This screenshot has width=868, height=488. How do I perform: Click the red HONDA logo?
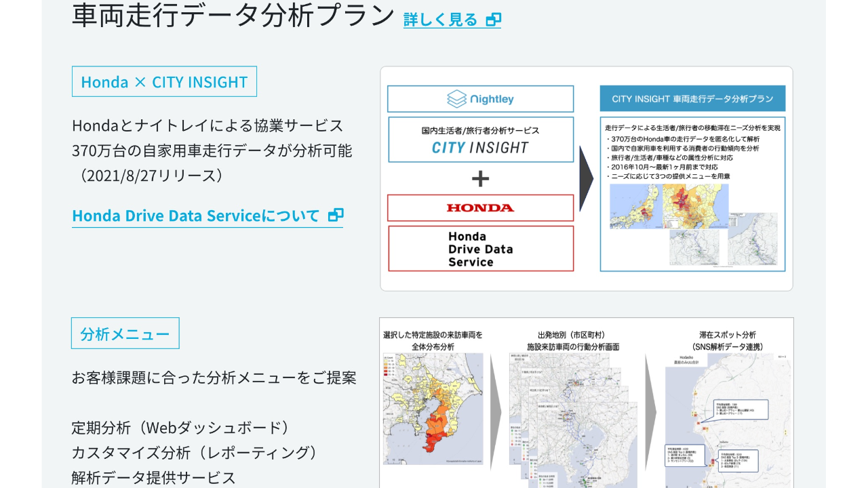pyautogui.click(x=480, y=208)
